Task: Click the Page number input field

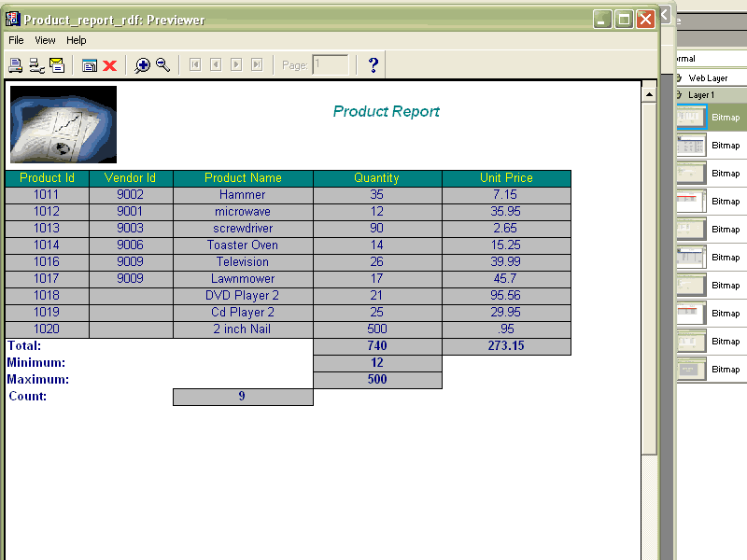Action: pos(331,65)
